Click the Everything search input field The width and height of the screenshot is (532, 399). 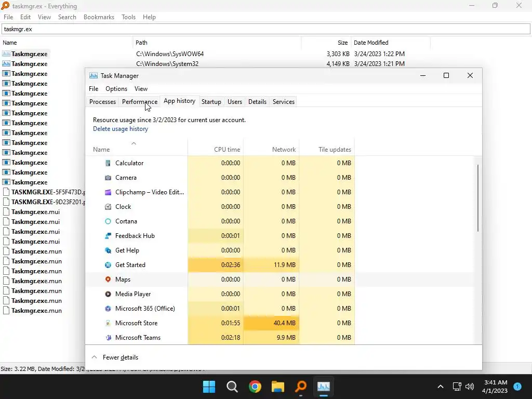tap(265, 29)
